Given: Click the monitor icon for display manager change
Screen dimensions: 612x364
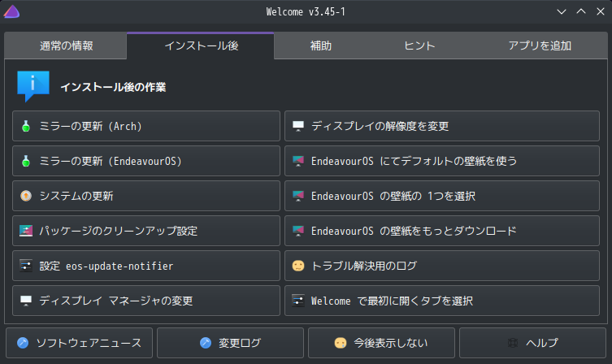Looking at the screenshot, I should [26, 301].
